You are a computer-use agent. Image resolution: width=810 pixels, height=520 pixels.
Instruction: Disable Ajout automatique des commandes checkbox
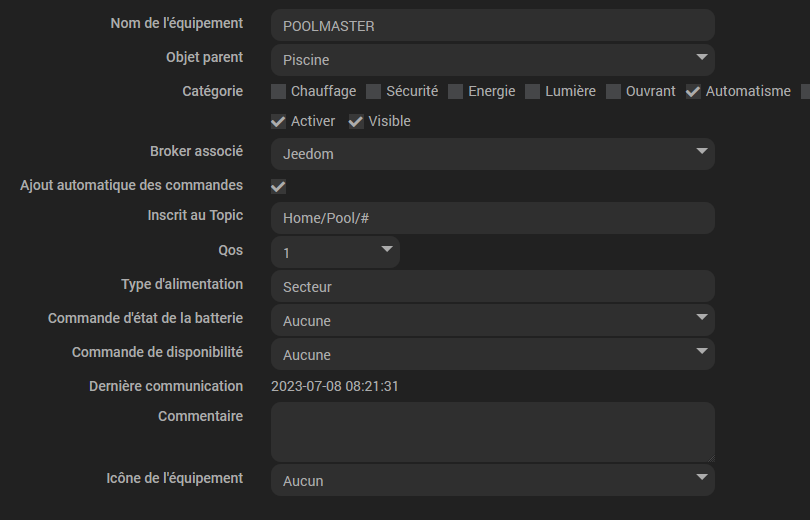[x=279, y=186]
